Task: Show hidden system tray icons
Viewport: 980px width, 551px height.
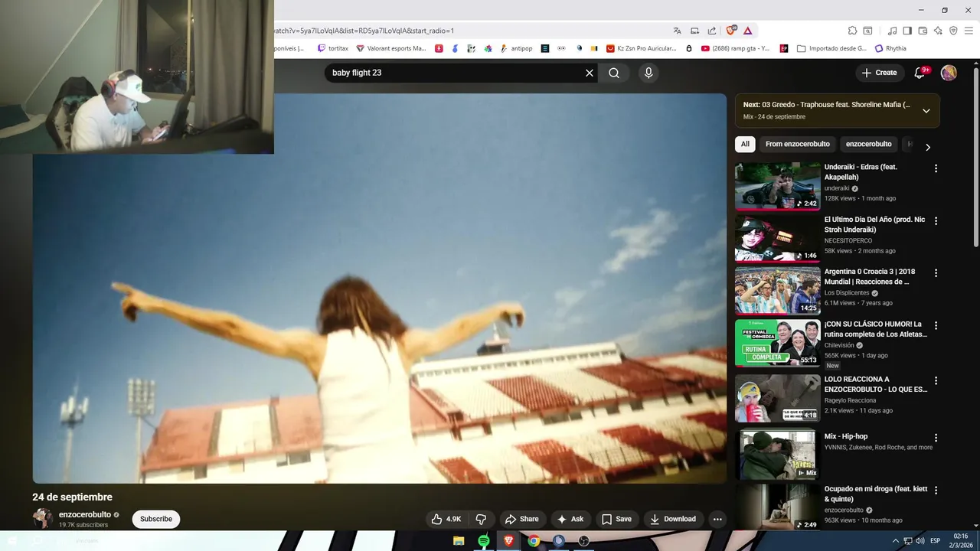Action: click(x=896, y=541)
